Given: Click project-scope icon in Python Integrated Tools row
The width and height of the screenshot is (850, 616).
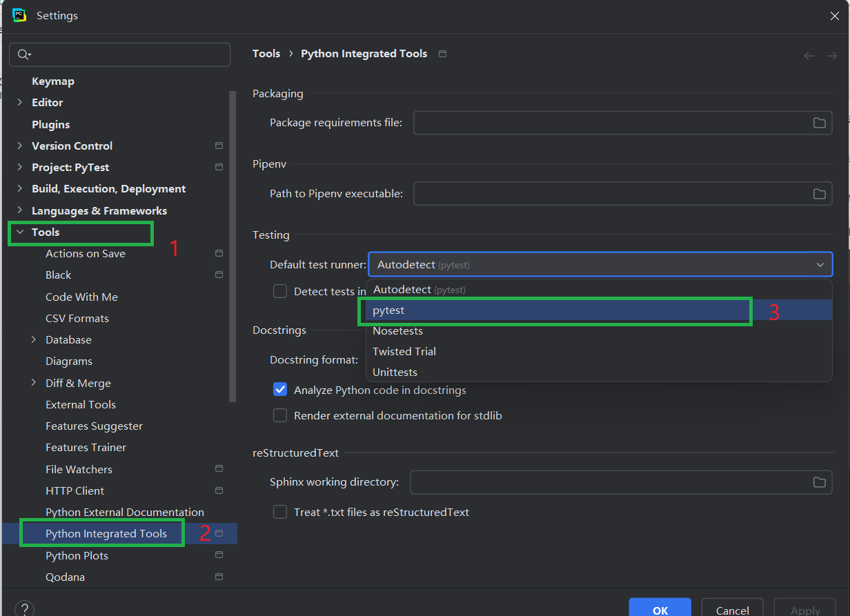Looking at the screenshot, I should click(x=219, y=533).
